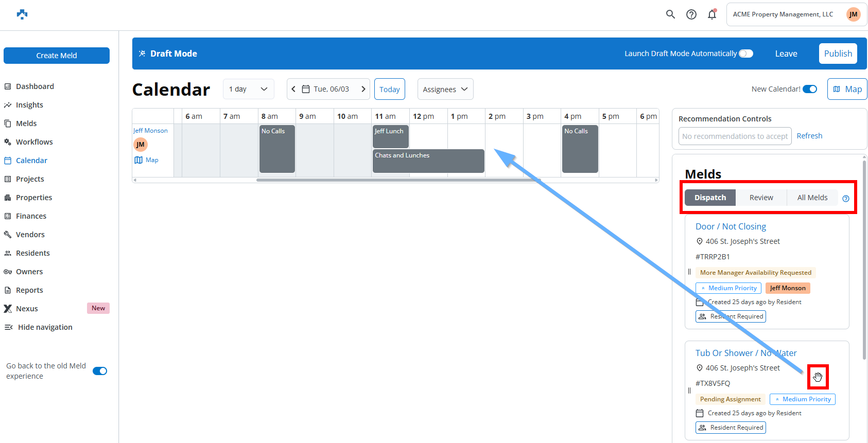Go to previous day arrow
The height and width of the screenshot is (443, 868).
click(x=293, y=89)
